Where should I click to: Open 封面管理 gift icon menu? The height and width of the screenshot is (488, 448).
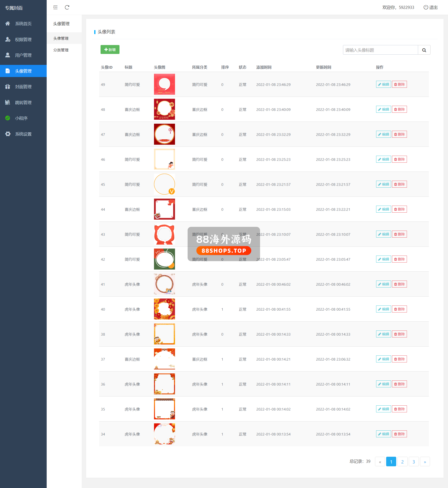(x=23, y=87)
